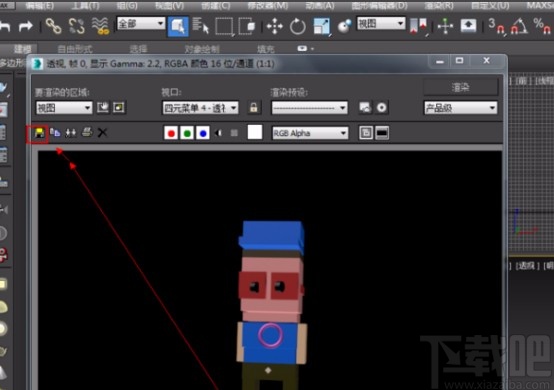Toggle the red channel display
Viewport: 554px width, 390px height.
click(171, 133)
